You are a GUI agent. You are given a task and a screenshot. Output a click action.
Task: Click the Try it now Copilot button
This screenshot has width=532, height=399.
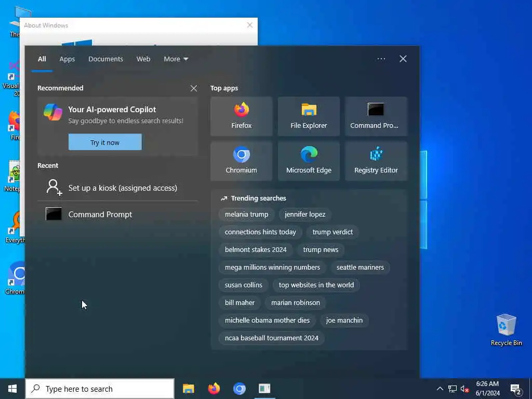pos(105,142)
